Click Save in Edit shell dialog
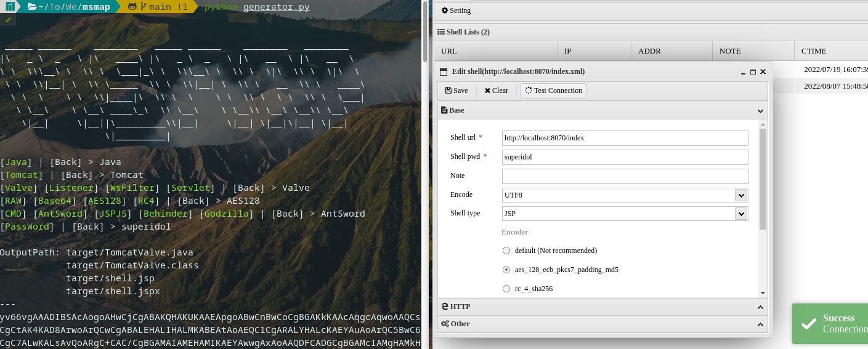 click(x=456, y=90)
